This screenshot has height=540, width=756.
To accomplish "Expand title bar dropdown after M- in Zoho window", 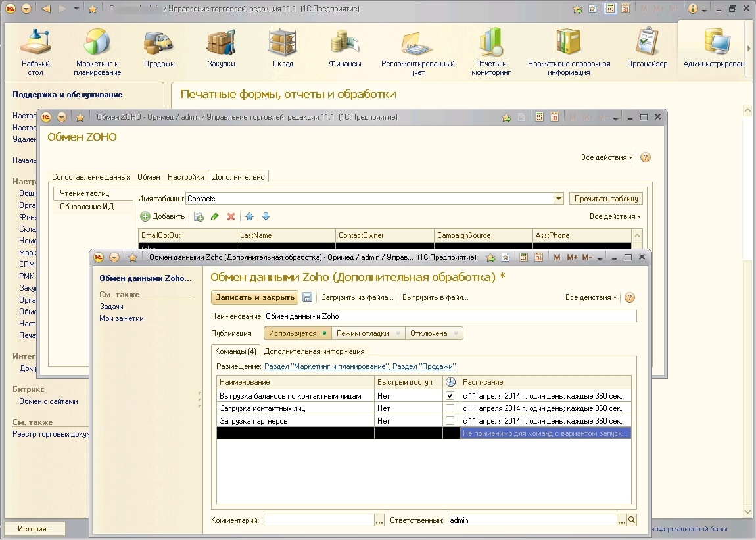I will pyautogui.click(x=600, y=258).
